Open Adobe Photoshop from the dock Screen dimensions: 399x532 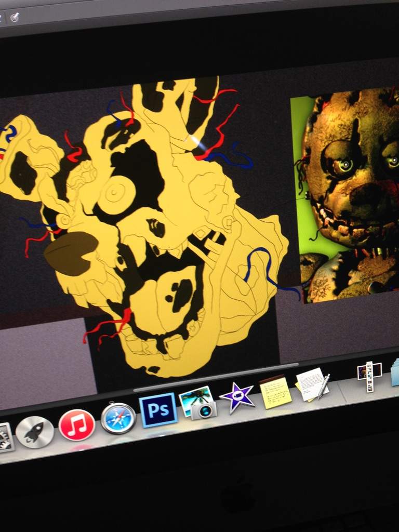click(x=158, y=410)
